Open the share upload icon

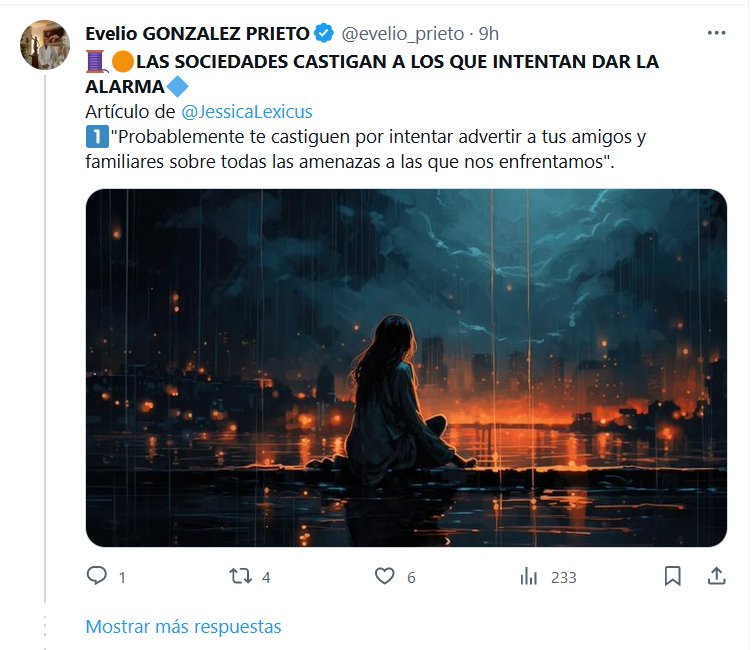pyautogui.click(x=717, y=576)
